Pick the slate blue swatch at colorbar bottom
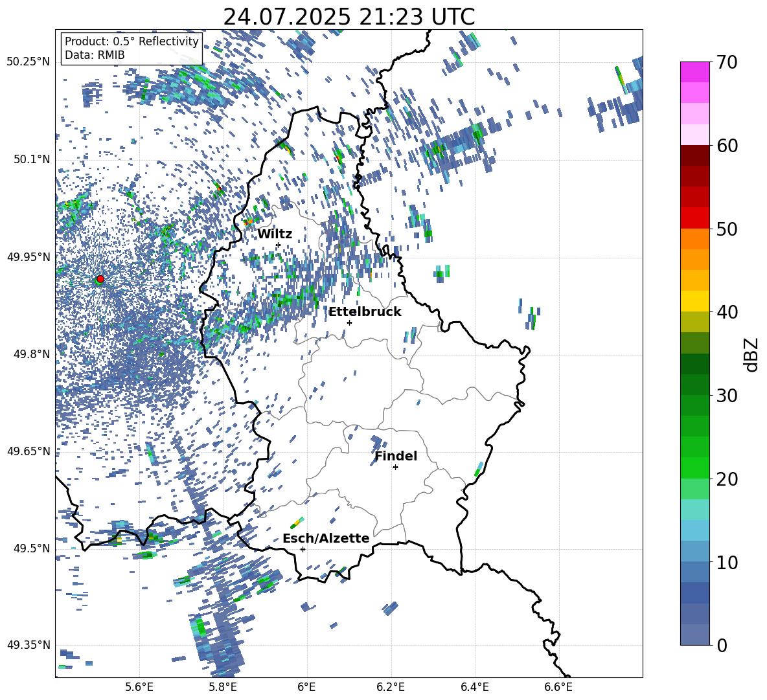The height and width of the screenshot is (700, 767). tap(694, 635)
